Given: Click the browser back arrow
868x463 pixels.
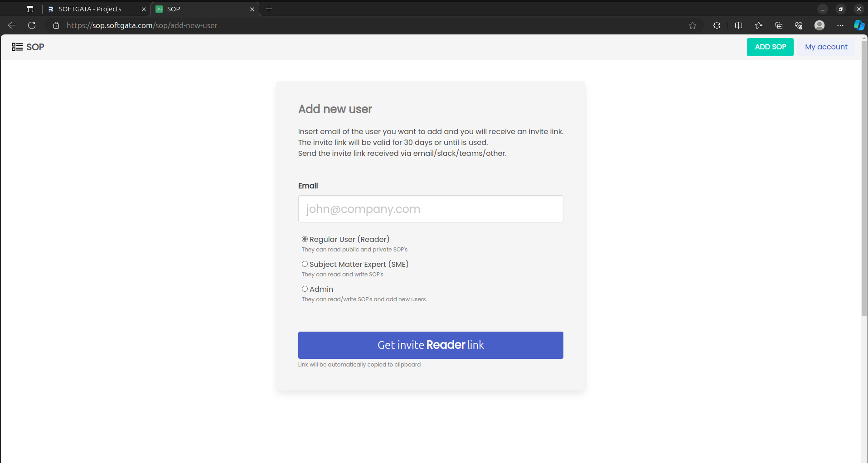Looking at the screenshot, I should tap(12, 25).
